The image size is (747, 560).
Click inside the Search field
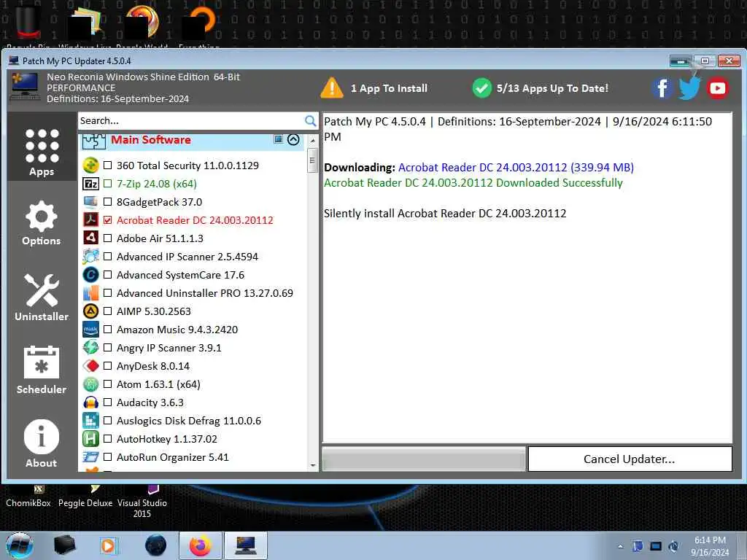(x=190, y=121)
